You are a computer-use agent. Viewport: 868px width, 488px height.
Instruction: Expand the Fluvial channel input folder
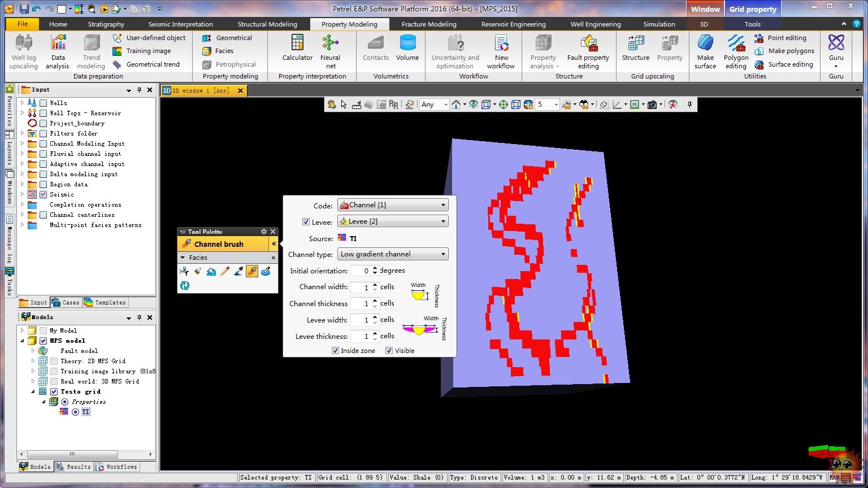coord(23,154)
